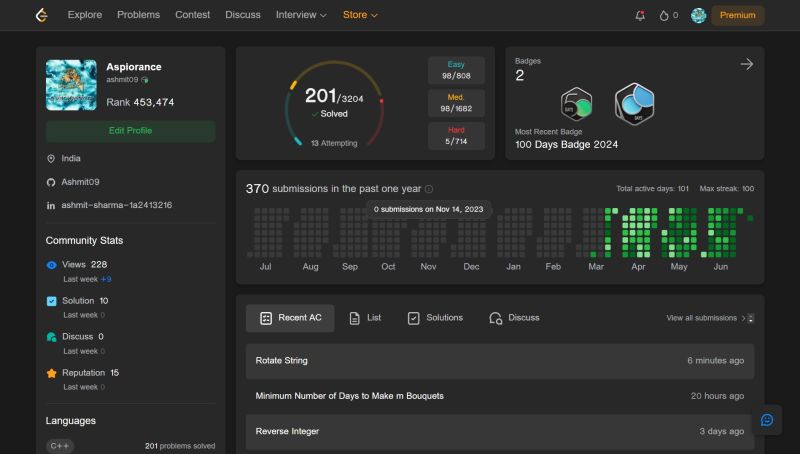Open the Rotate String submission
The height and width of the screenshot is (454, 800).
pyautogui.click(x=500, y=361)
